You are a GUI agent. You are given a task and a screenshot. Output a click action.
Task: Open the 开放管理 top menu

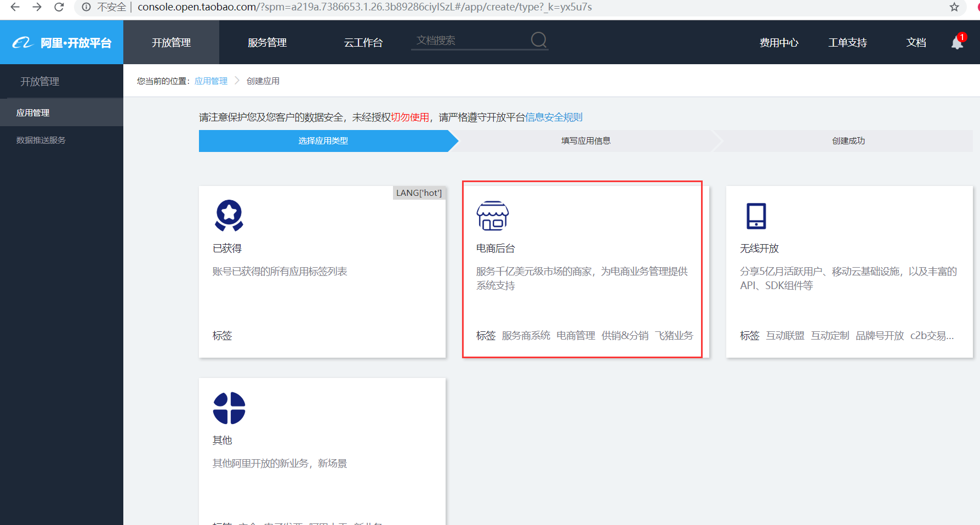[x=171, y=42]
